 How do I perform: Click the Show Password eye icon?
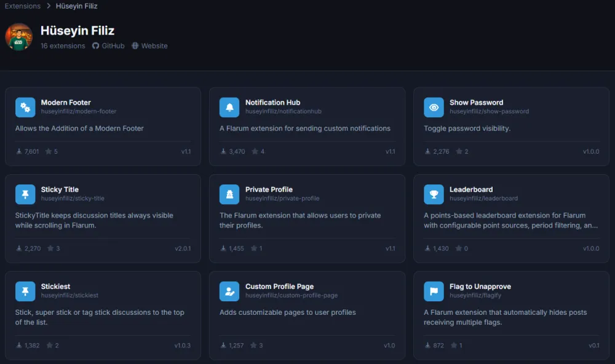click(x=434, y=107)
